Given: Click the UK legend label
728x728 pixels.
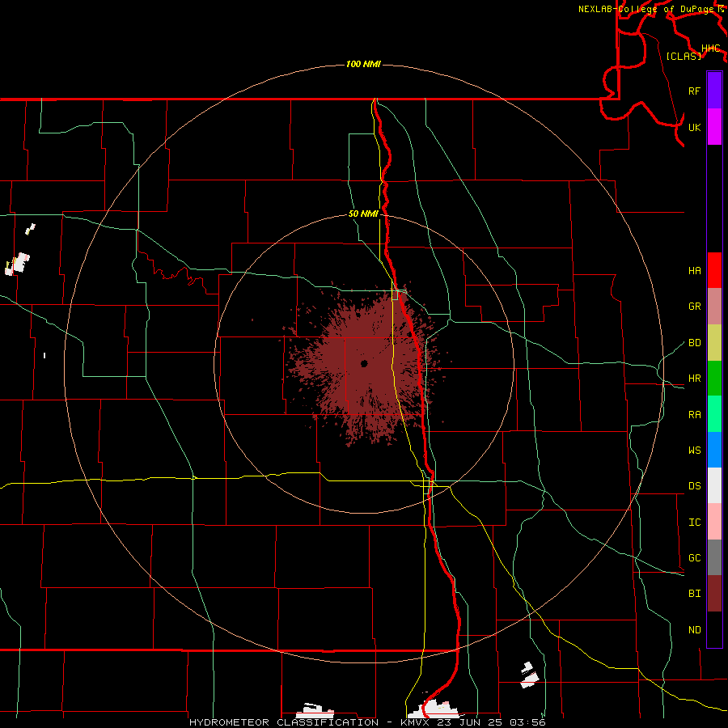Looking at the screenshot, I should pos(694,127).
